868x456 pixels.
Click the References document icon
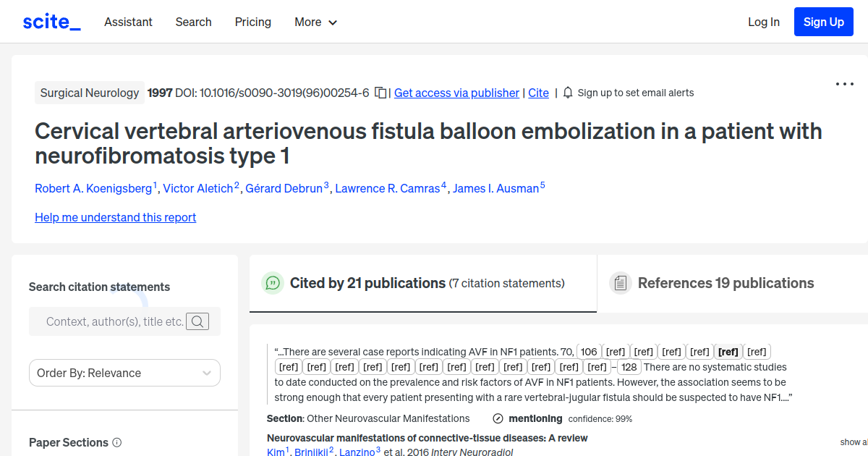(621, 282)
